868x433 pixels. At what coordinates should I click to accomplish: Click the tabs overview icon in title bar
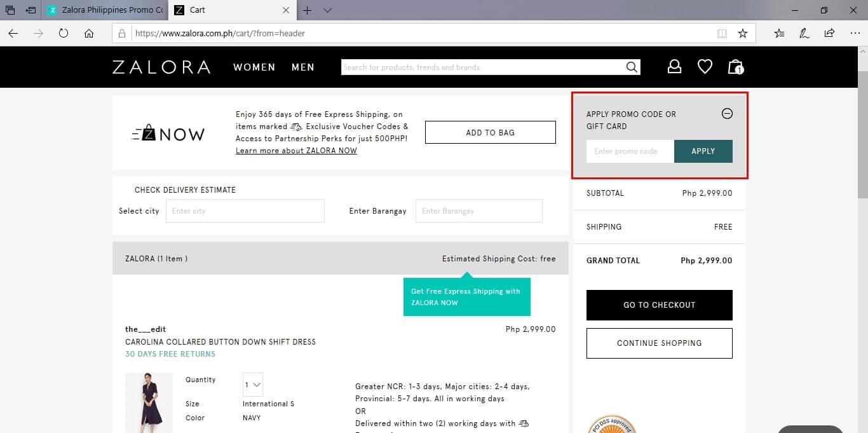pyautogui.click(x=10, y=10)
